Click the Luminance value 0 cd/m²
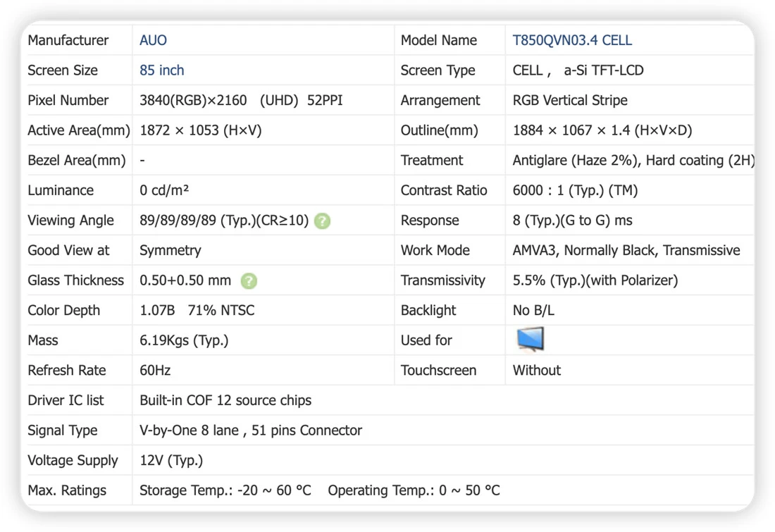The image size is (775, 532). [x=164, y=190]
